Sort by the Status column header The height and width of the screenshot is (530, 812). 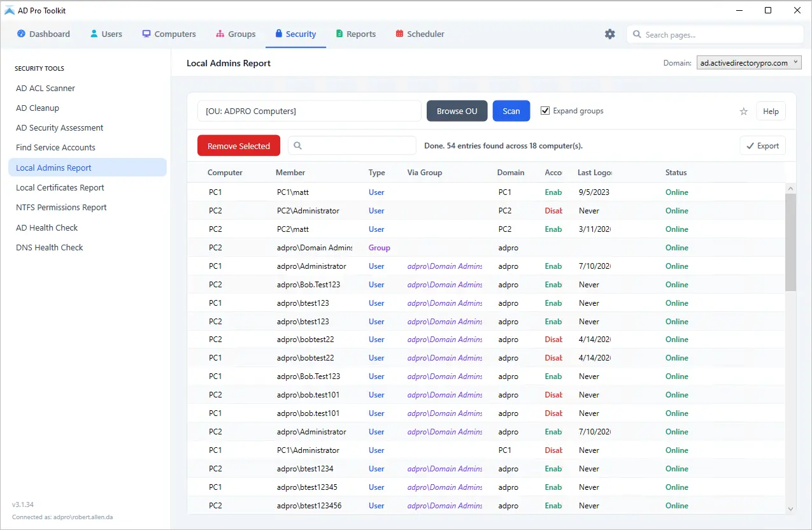tap(676, 173)
